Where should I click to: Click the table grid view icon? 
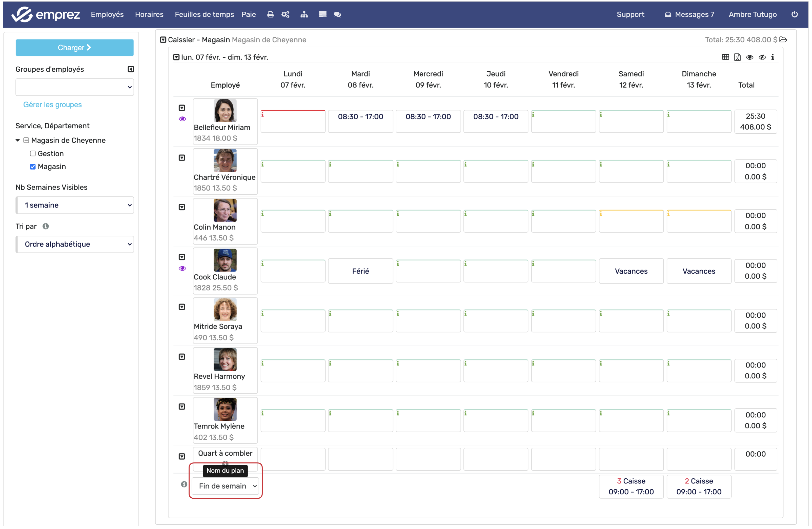pos(725,57)
